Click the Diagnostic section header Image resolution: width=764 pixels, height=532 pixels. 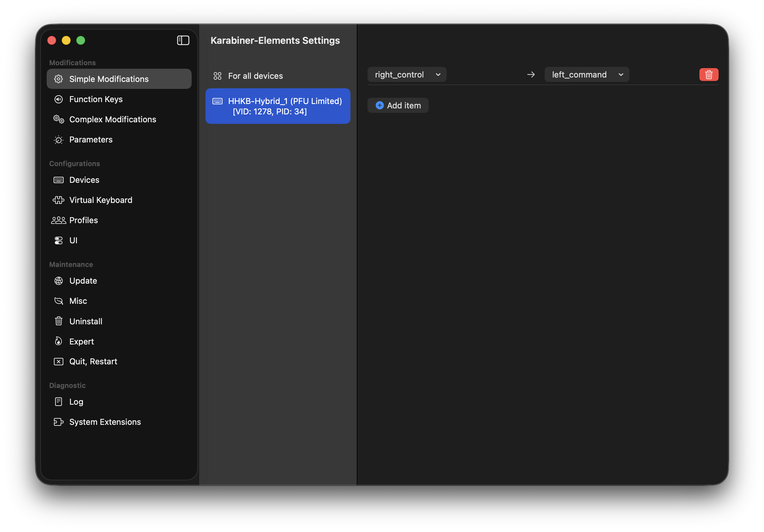coord(67,385)
